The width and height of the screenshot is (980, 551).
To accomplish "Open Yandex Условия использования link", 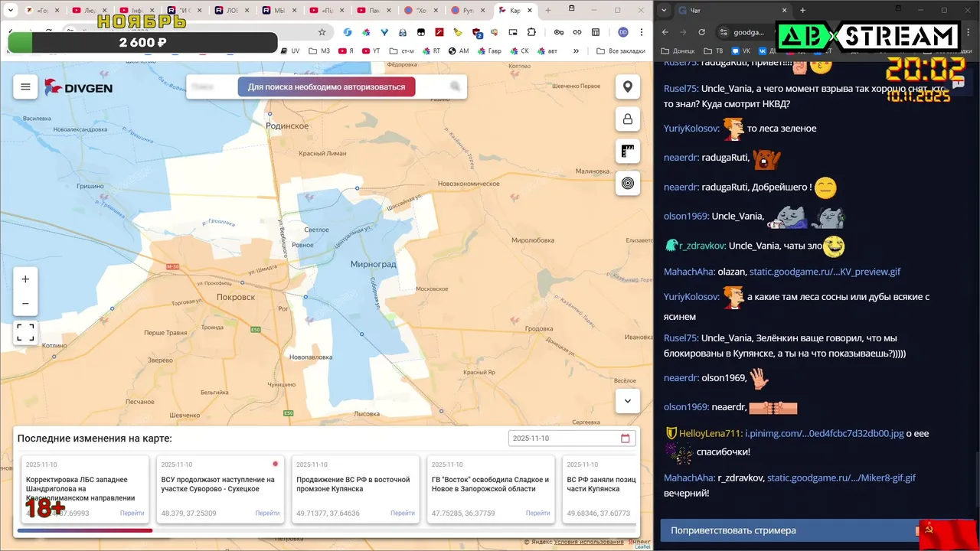I will pos(589,542).
